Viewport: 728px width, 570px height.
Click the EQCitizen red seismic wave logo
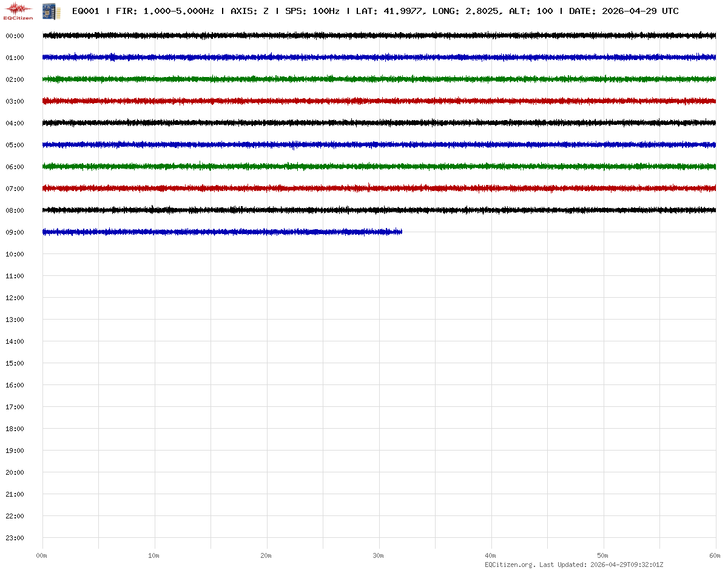[19, 10]
